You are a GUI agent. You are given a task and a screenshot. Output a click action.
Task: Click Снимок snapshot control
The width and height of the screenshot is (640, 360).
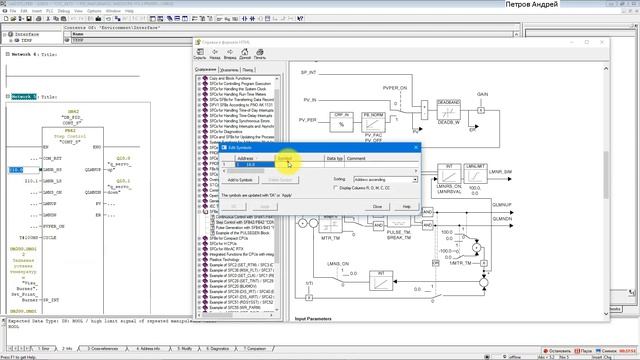[x=606, y=351]
